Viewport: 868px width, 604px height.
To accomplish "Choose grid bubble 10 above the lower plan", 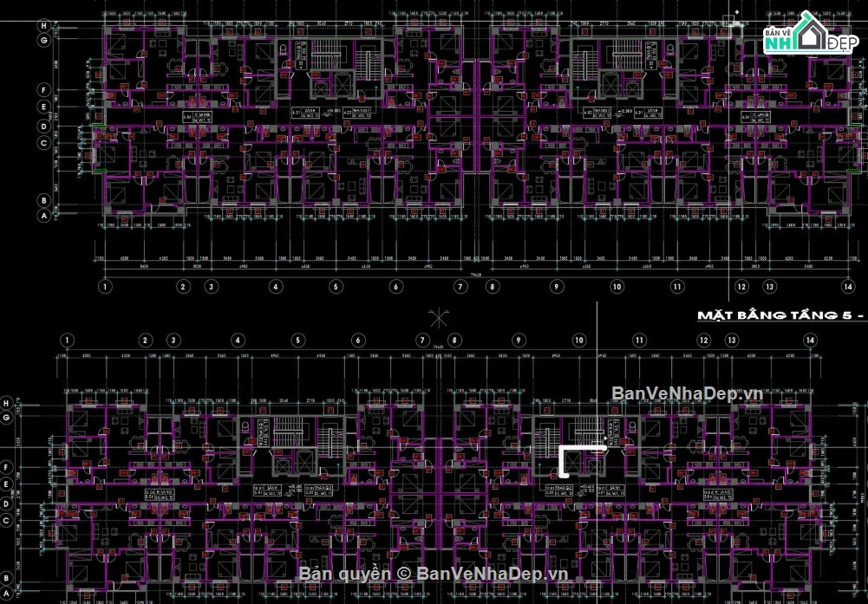I will click(x=579, y=341).
